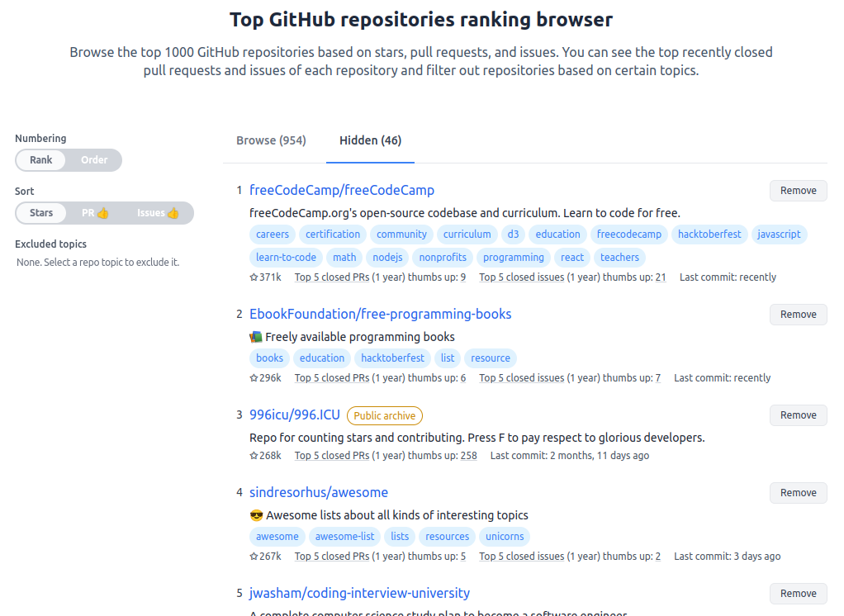Remove sindresorhus/awesome from hidden list
The height and width of the screenshot is (616, 844).
(799, 493)
